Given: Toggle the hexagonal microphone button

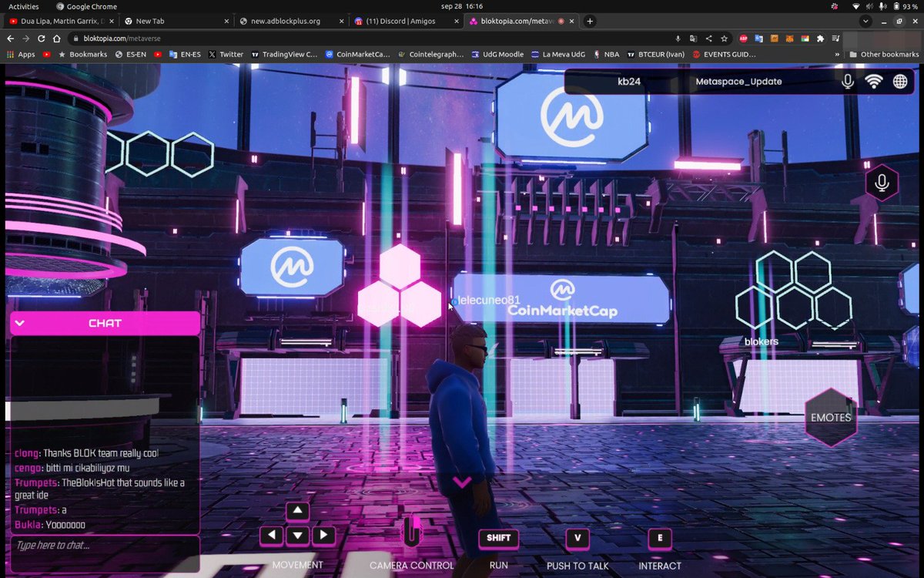Looking at the screenshot, I should (882, 183).
